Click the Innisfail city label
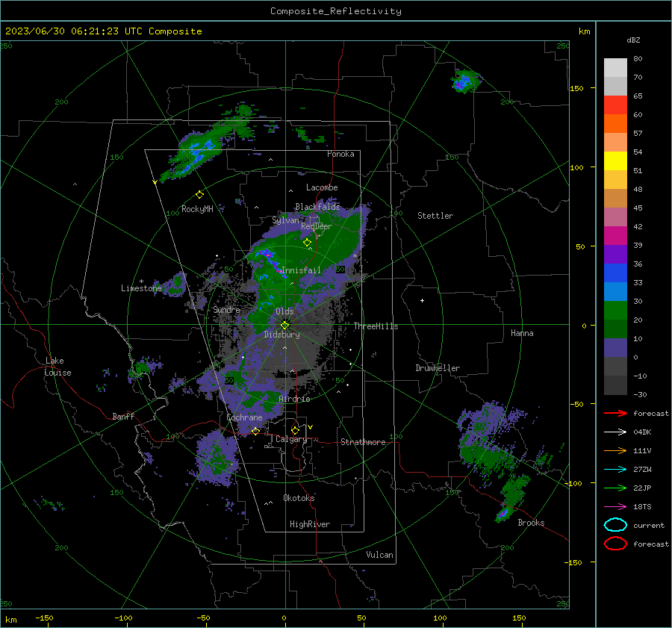Viewport: 672px width, 628px height. click(x=302, y=270)
